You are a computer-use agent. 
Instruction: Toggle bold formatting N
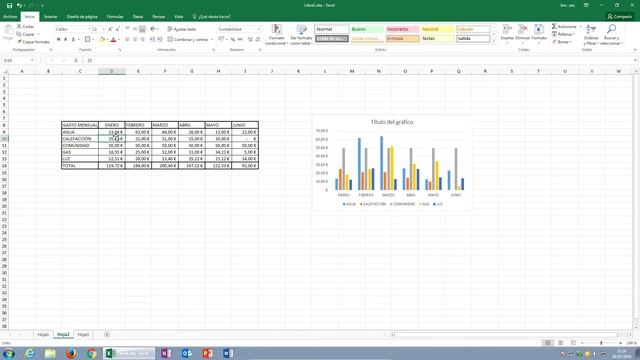[58, 40]
